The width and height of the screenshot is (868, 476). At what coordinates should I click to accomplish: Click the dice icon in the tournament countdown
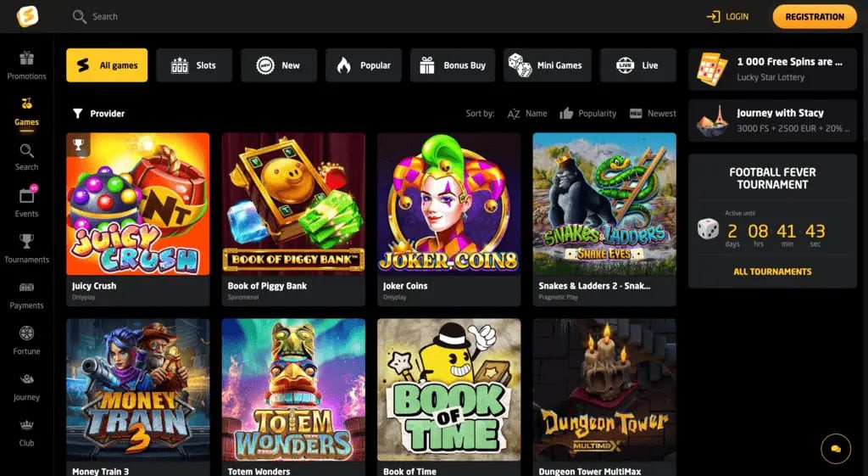point(708,229)
